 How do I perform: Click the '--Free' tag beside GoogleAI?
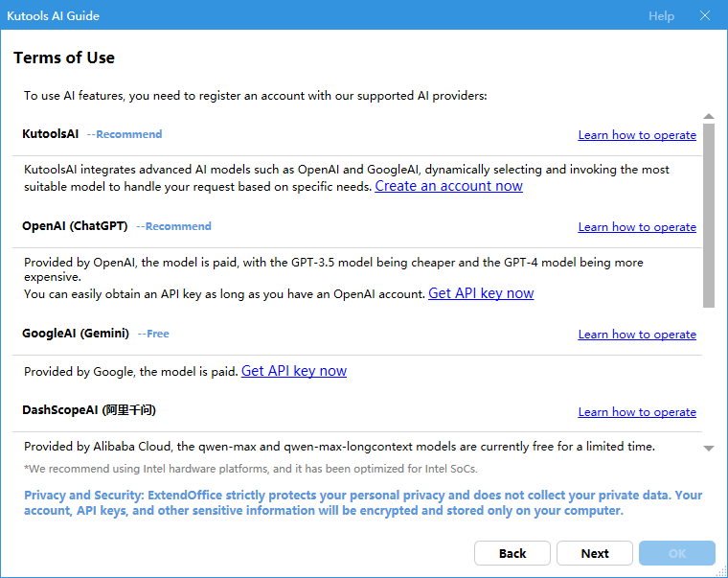[153, 335]
